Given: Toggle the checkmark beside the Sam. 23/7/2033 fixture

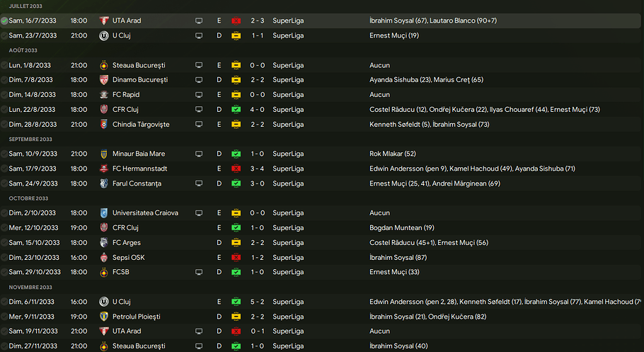Looking at the screenshot, I should pyautogui.click(x=5, y=35).
